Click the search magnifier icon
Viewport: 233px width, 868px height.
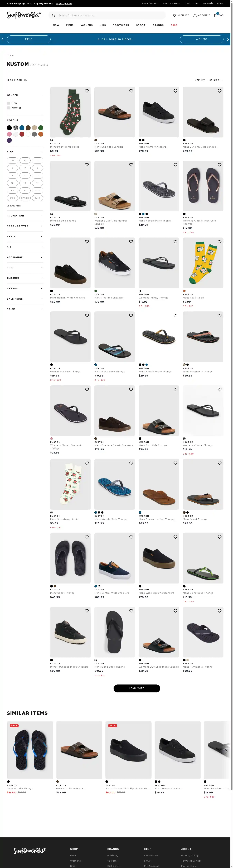click(53, 15)
